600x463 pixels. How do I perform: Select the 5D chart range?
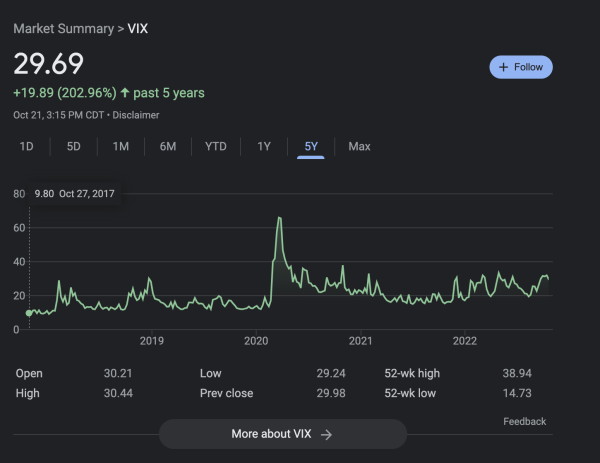73,147
